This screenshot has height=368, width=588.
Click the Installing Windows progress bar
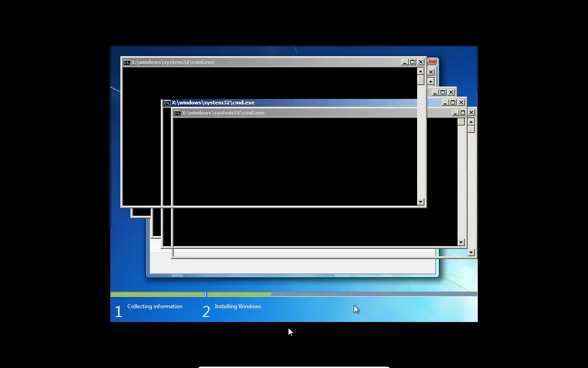[x=342, y=294]
